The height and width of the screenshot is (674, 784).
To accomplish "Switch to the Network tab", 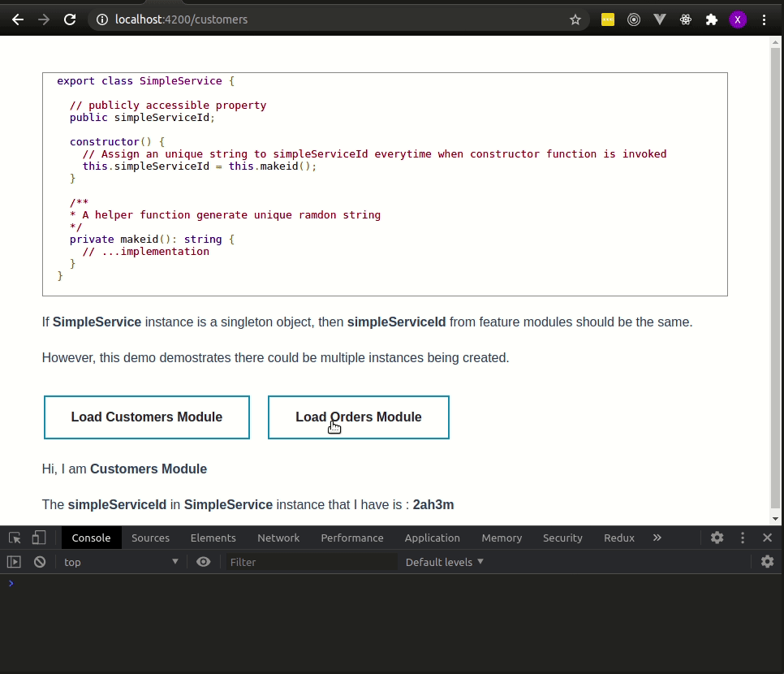I will [278, 538].
